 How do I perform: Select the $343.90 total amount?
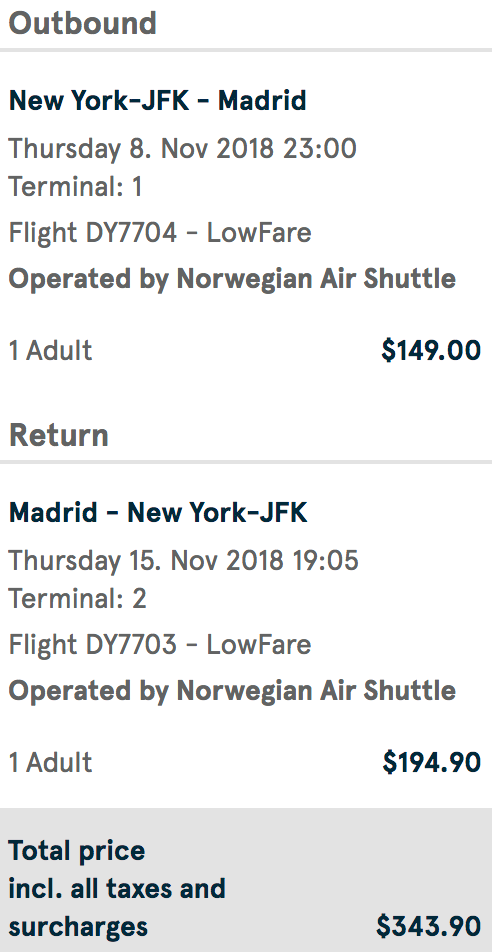point(428,926)
